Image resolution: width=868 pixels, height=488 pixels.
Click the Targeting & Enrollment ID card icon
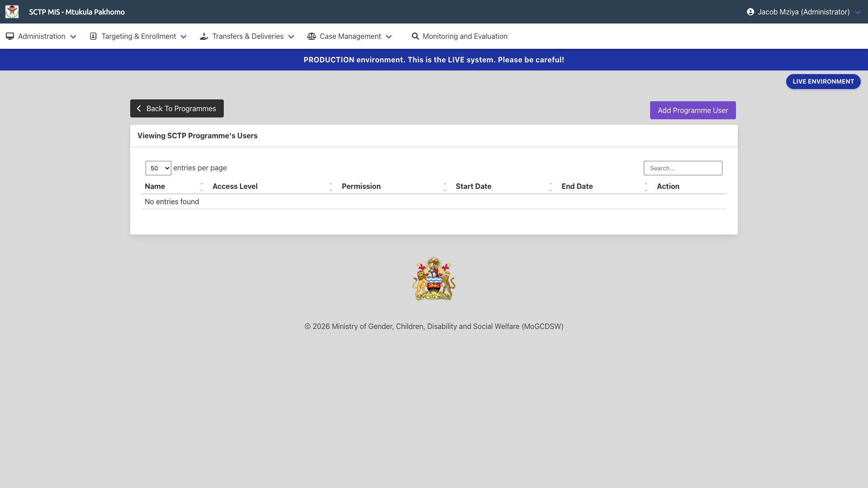(x=94, y=36)
